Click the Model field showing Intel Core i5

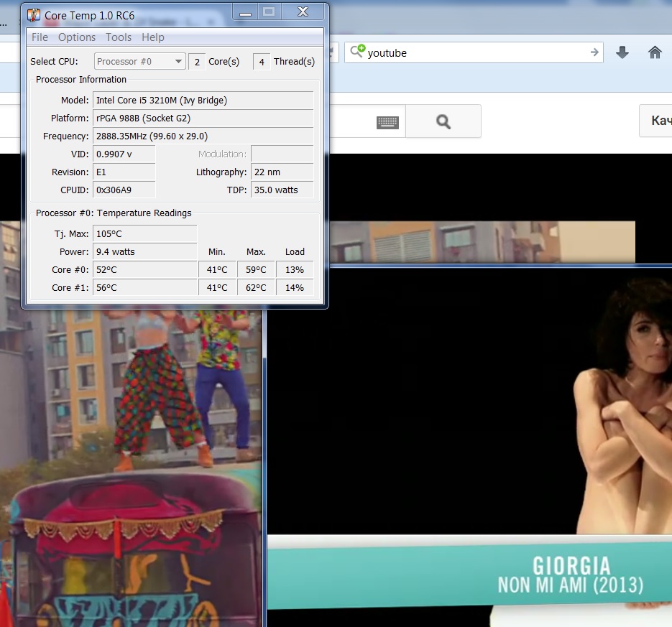tap(203, 101)
